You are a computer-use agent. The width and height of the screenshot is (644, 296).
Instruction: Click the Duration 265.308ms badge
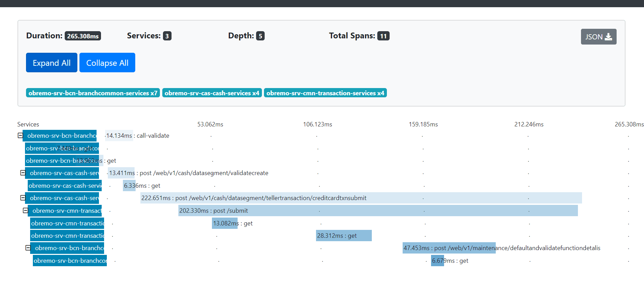coord(83,36)
